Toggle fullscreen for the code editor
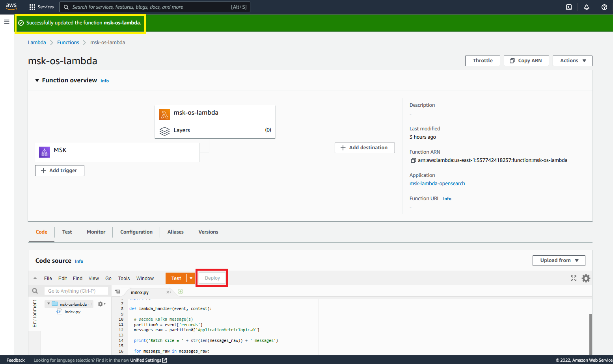This screenshot has width=613, height=364. 574,279
